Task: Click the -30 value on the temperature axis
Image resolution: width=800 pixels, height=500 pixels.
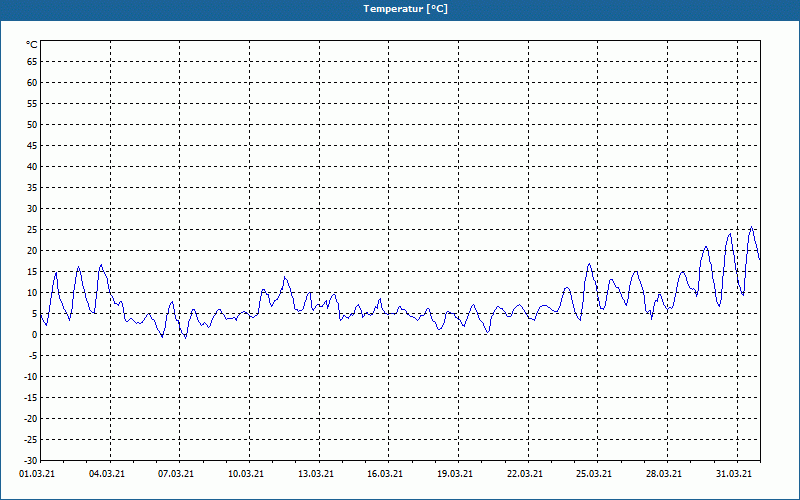Action: click(x=31, y=461)
